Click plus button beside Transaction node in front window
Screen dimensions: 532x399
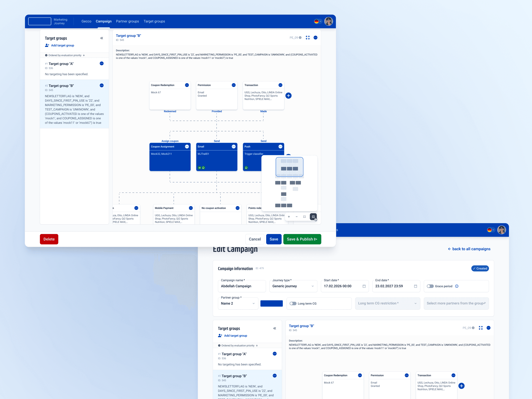(x=289, y=96)
